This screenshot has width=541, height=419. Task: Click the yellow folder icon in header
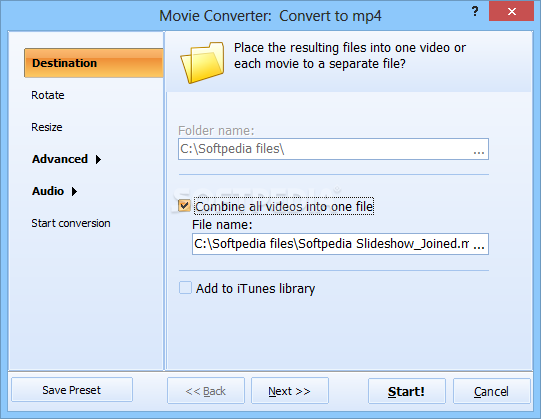point(202,62)
